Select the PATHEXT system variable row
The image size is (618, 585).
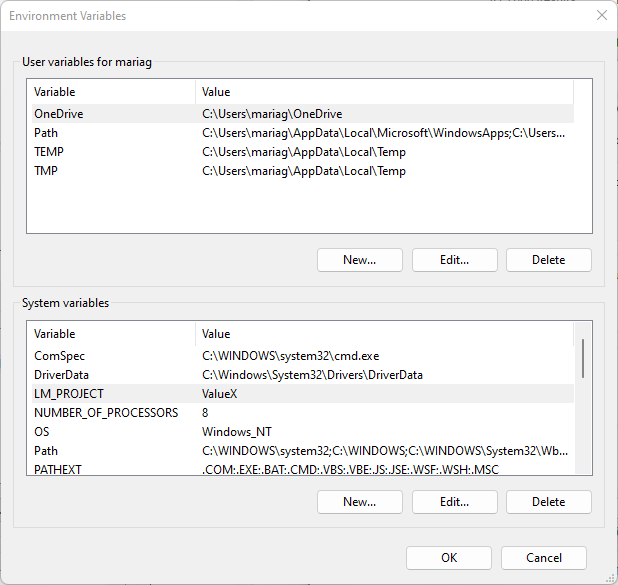[57, 470]
